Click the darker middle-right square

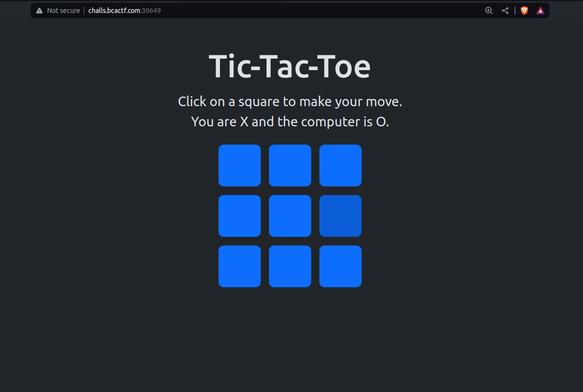(x=340, y=216)
